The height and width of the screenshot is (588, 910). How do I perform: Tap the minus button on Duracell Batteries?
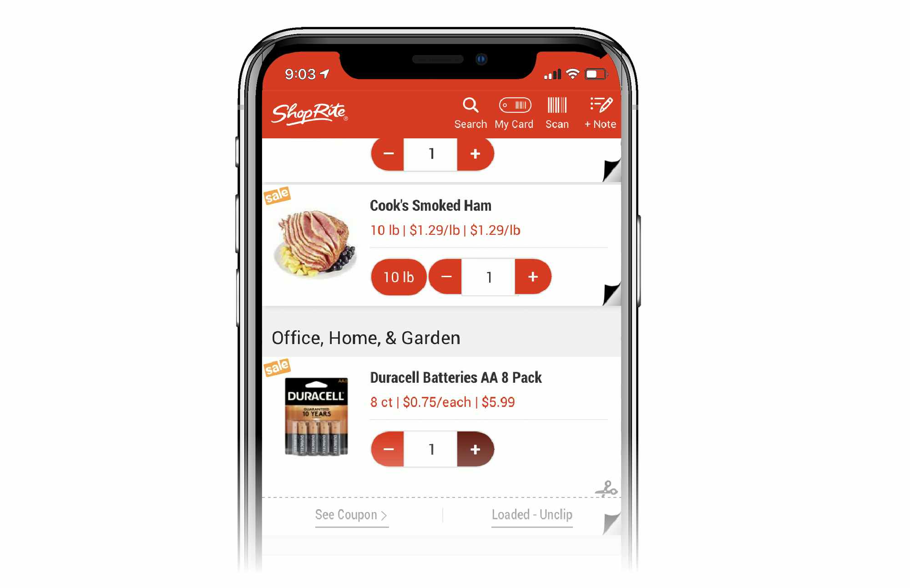(x=386, y=449)
